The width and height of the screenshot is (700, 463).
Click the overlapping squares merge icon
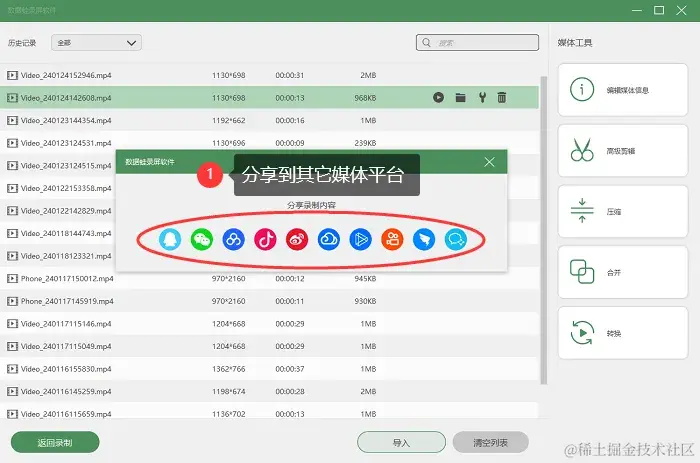pyautogui.click(x=582, y=271)
